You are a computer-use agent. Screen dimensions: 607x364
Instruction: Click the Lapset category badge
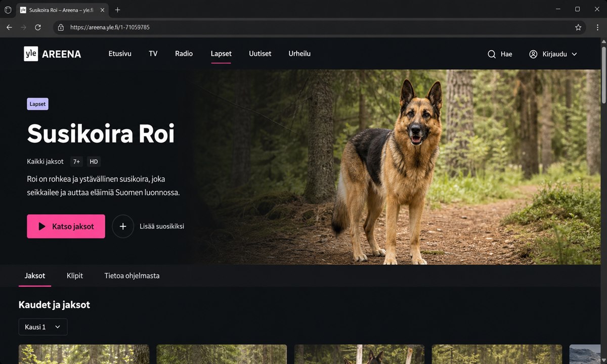(38, 104)
